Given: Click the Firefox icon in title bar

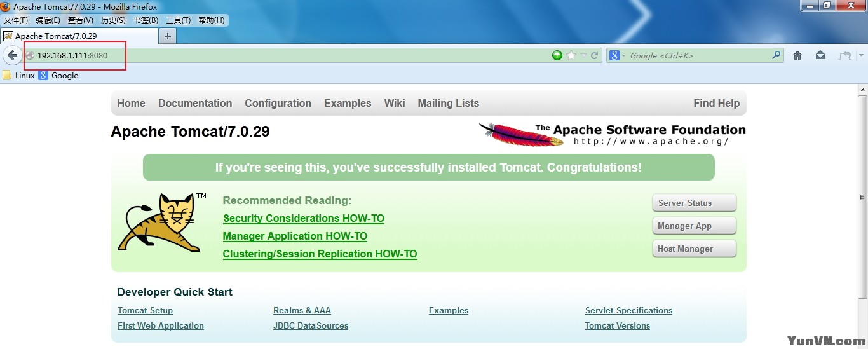Looking at the screenshot, I should tap(6, 6).
